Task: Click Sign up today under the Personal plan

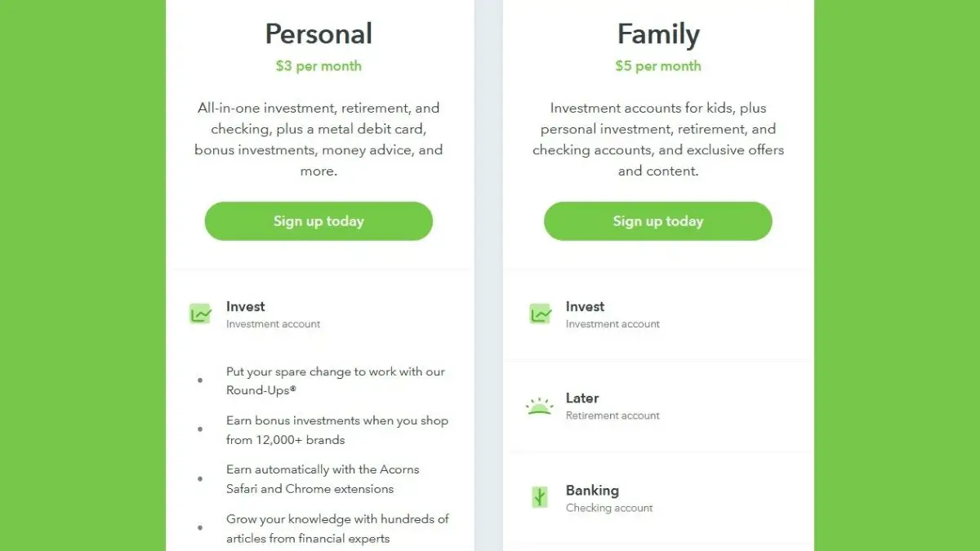Action: [318, 220]
